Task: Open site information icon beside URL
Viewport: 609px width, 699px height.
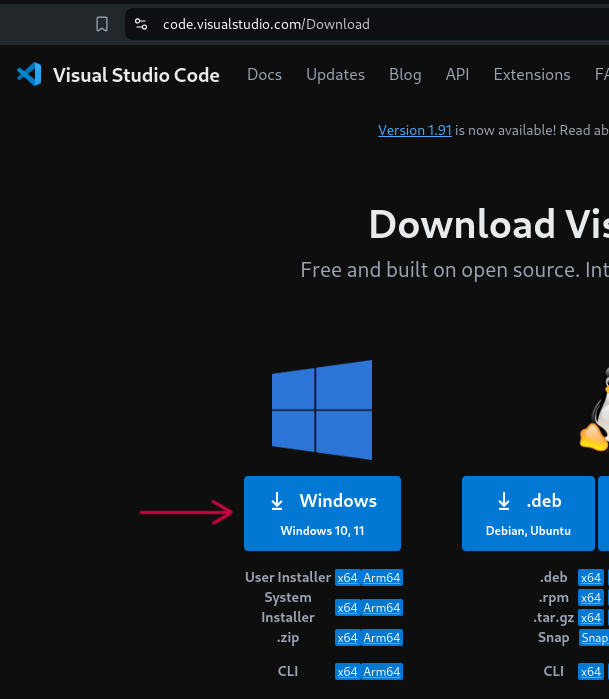Action: (x=141, y=24)
